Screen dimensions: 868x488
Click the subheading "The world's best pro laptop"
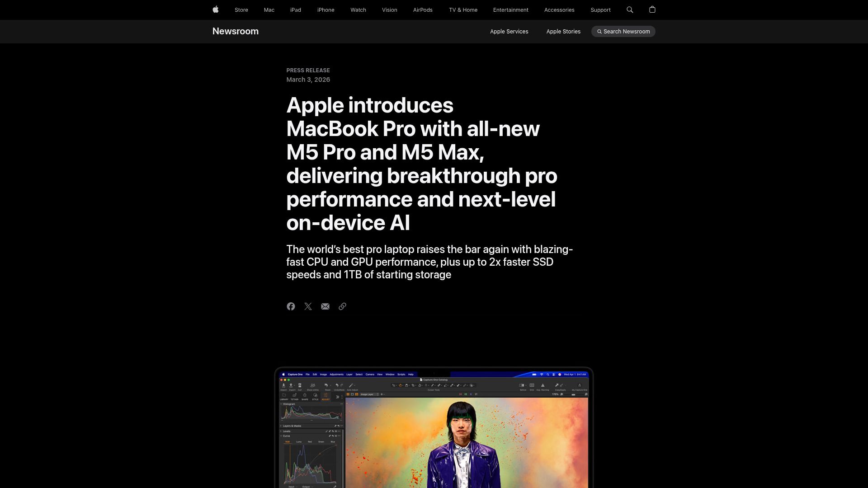(429, 262)
